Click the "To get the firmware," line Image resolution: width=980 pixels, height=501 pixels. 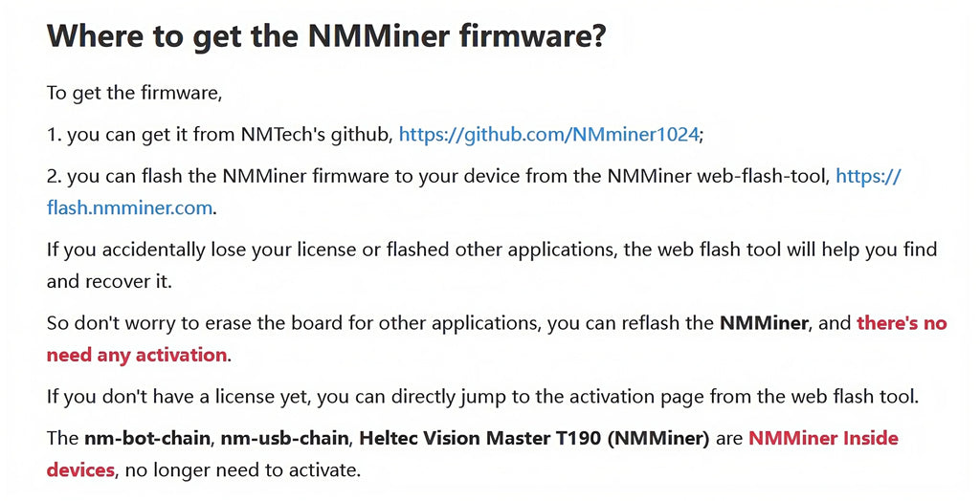click(134, 93)
